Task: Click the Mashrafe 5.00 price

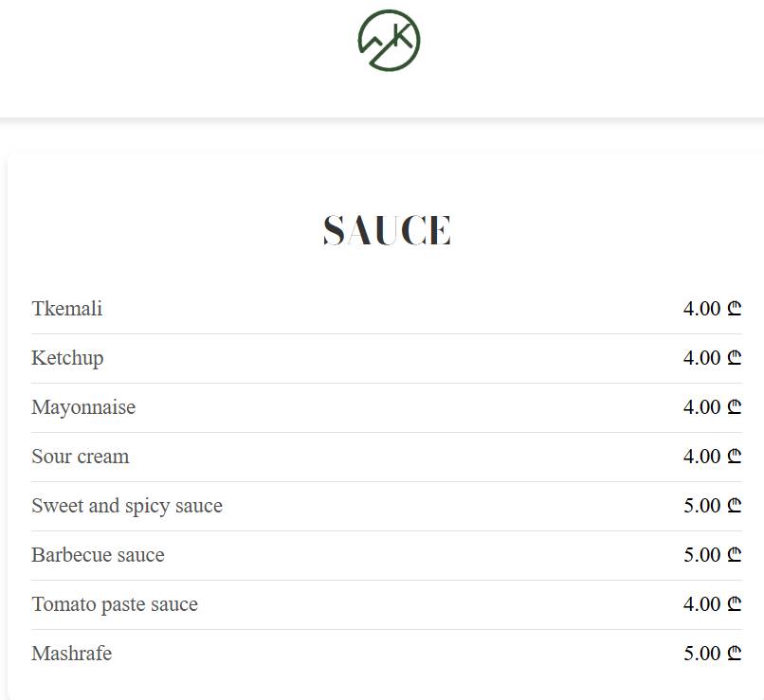Action: pyautogui.click(x=713, y=654)
